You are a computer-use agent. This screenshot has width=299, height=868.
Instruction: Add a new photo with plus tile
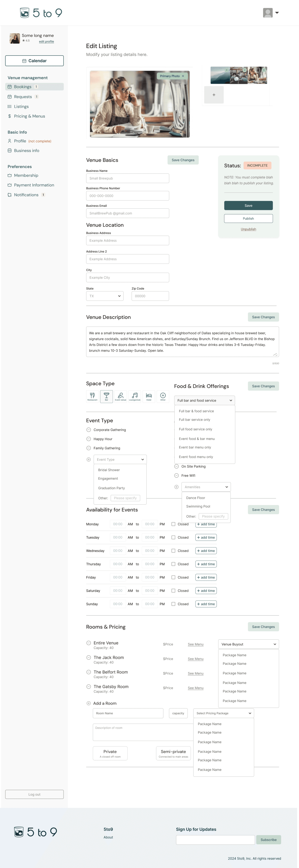pos(214,95)
